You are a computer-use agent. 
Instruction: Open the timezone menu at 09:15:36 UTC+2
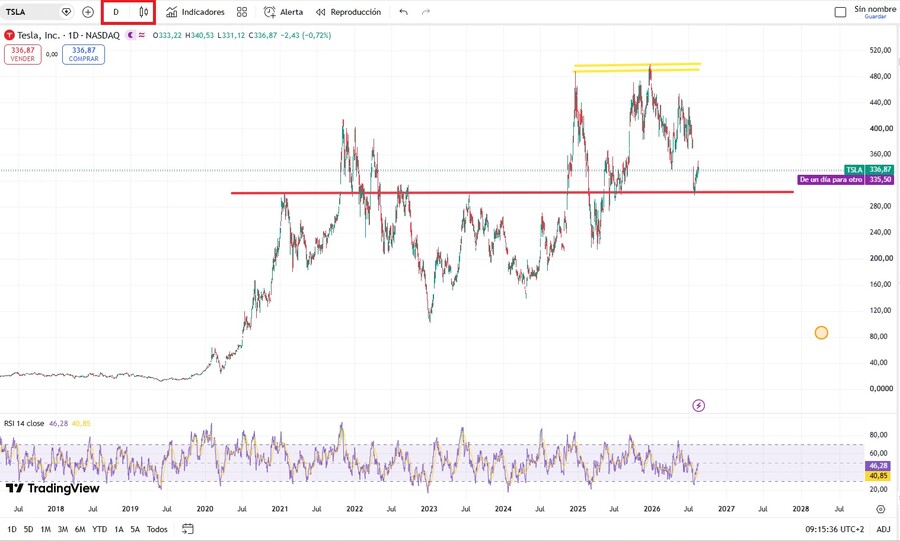834,529
